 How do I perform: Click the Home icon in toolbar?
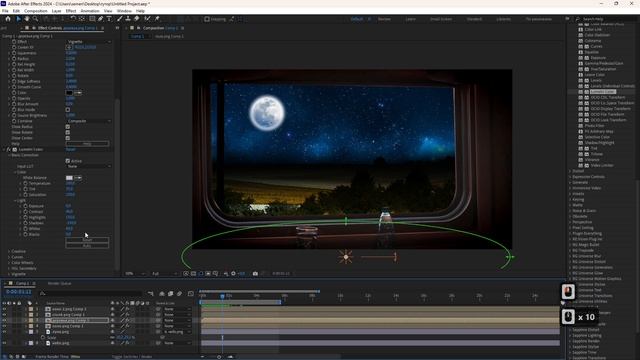(8, 19)
